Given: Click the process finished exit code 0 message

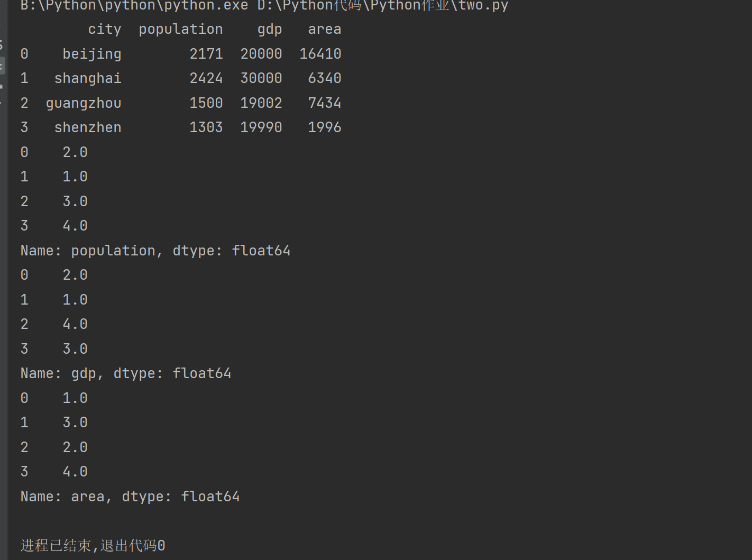Looking at the screenshot, I should point(93,546).
